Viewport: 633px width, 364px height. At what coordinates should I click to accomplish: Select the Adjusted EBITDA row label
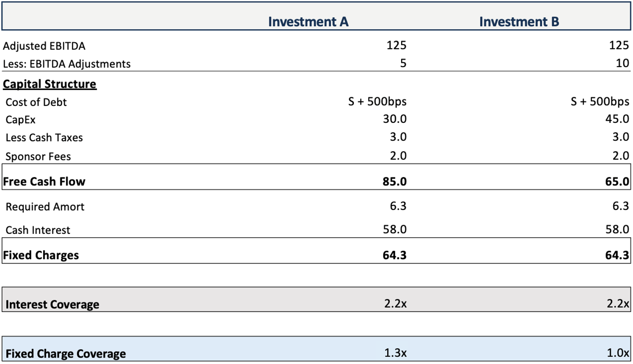[44, 46]
